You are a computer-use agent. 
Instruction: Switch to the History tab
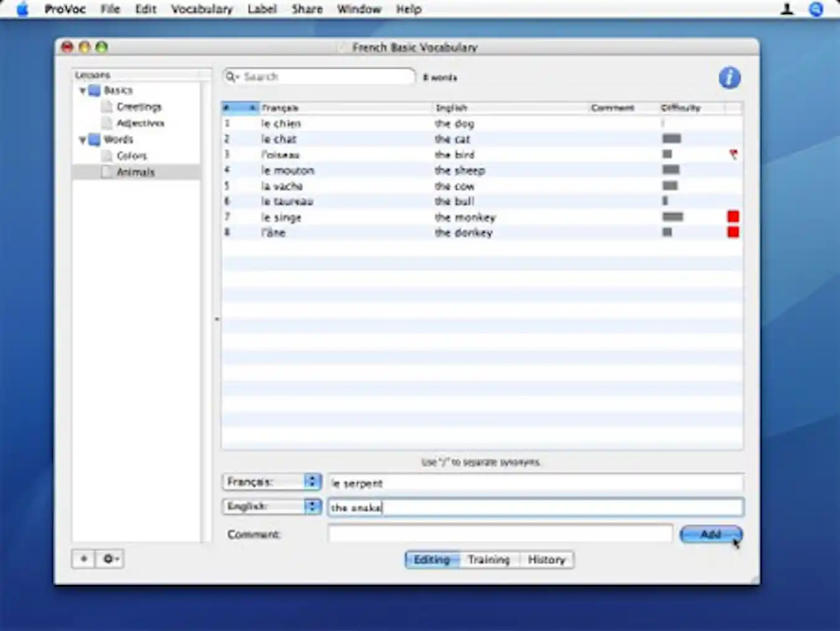[546, 559]
